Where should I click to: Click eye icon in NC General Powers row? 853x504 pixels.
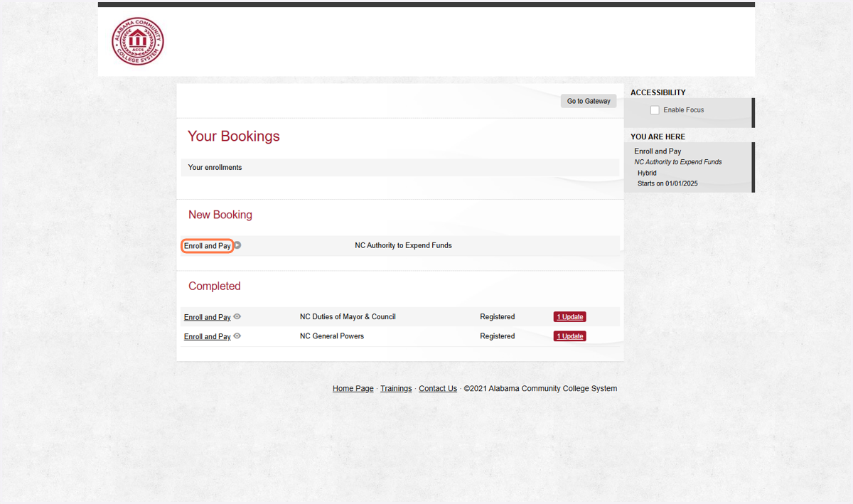pos(237,336)
